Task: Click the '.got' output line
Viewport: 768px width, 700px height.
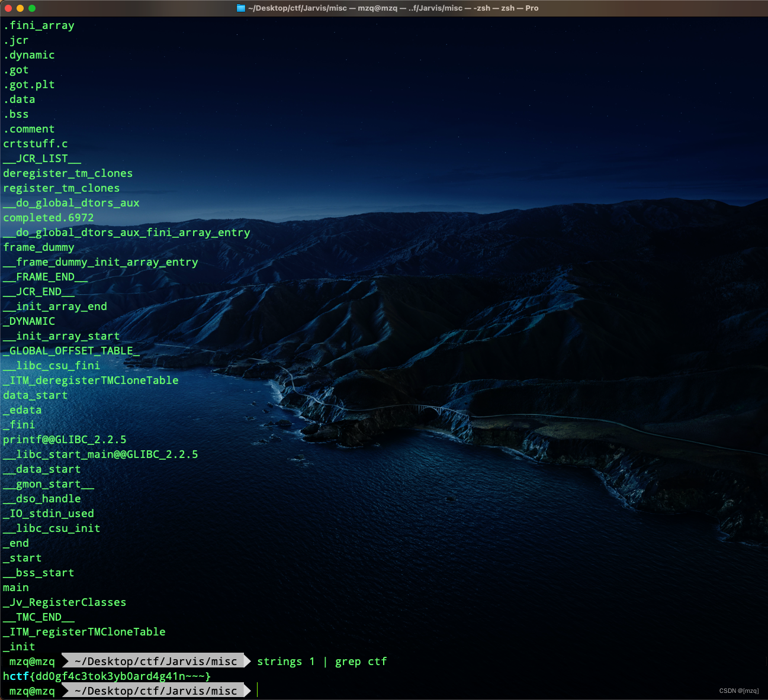Action: coord(16,70)
